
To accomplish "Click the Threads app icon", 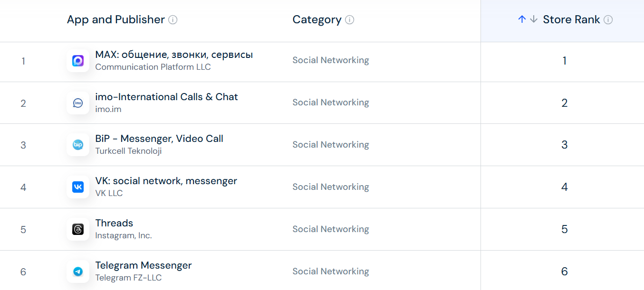I will coord(78,229).
